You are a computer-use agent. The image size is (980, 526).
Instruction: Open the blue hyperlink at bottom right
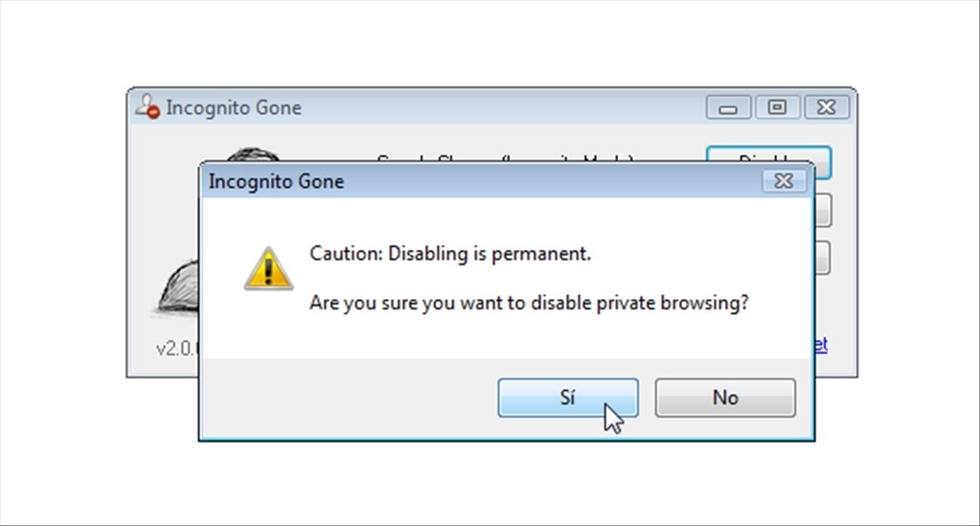pos(821,345)
